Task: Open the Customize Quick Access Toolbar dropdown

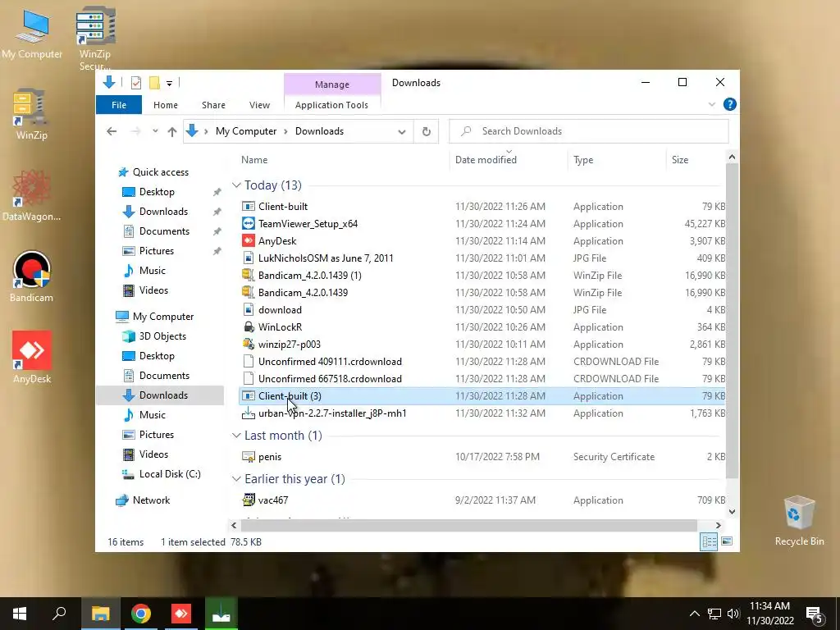Action: pos(169,83)
